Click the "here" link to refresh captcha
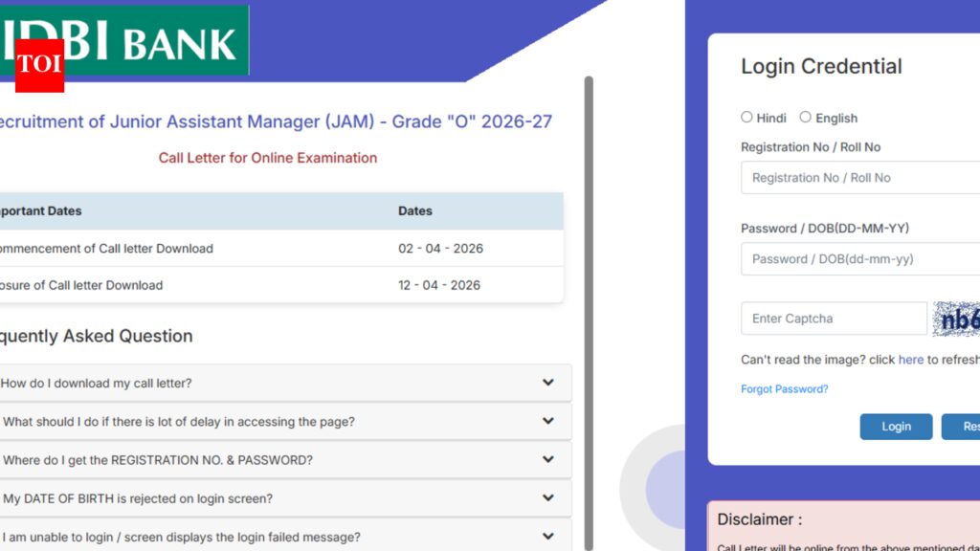 click(x=910, y=360)
